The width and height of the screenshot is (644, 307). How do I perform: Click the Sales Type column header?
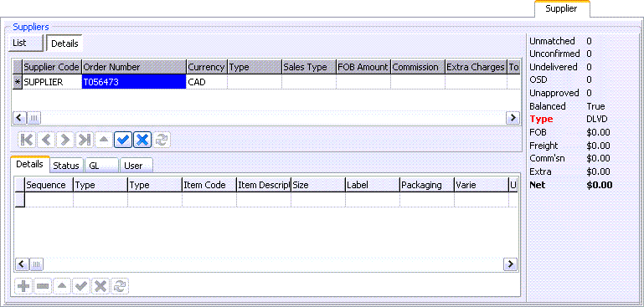[x=309, y=67]
